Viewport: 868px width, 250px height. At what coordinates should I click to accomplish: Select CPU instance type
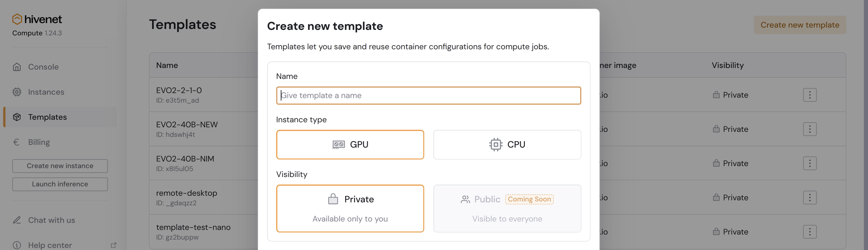(507, 145)
